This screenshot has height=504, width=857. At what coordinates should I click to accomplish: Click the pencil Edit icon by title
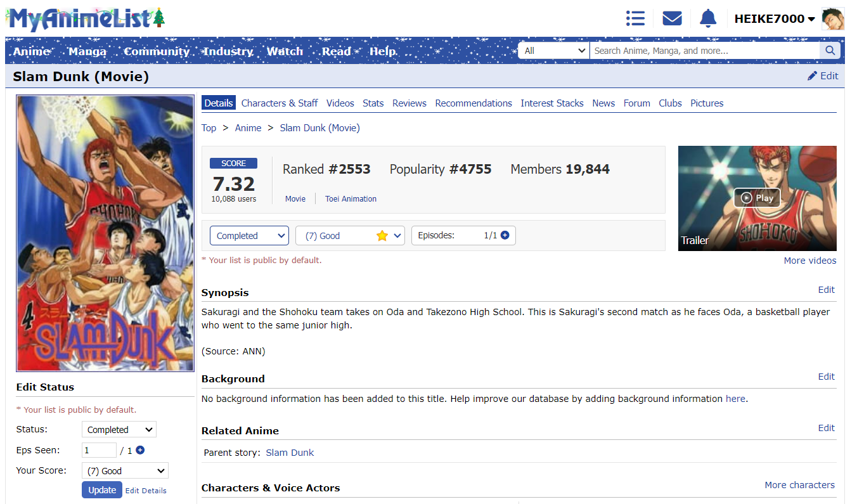pos(813,76)
